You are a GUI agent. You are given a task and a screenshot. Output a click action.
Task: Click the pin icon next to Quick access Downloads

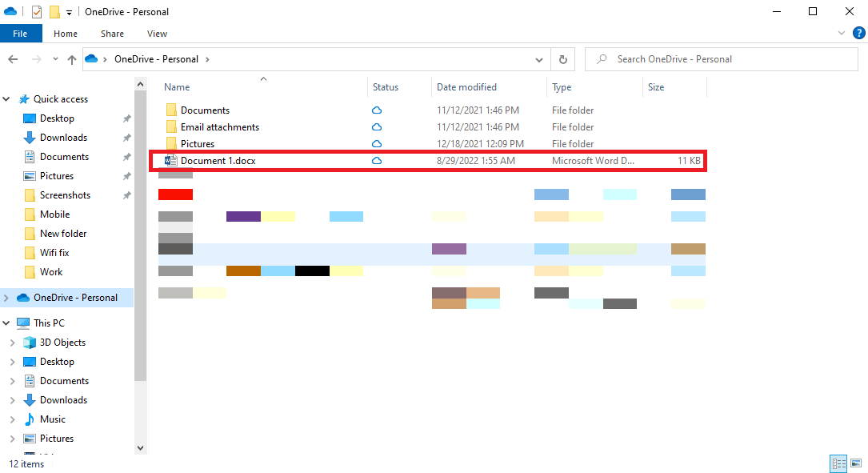126,138
